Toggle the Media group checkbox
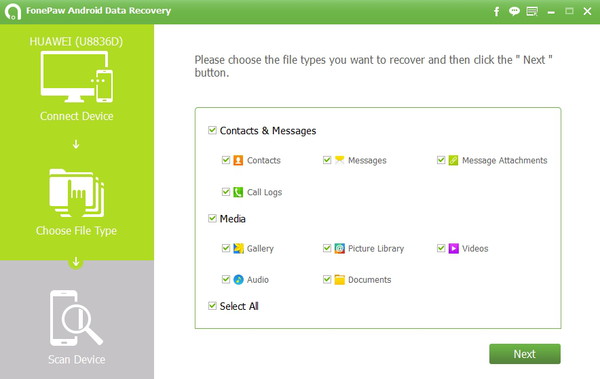The width and height of the screenshot is (600, 379). click(212, 218)
